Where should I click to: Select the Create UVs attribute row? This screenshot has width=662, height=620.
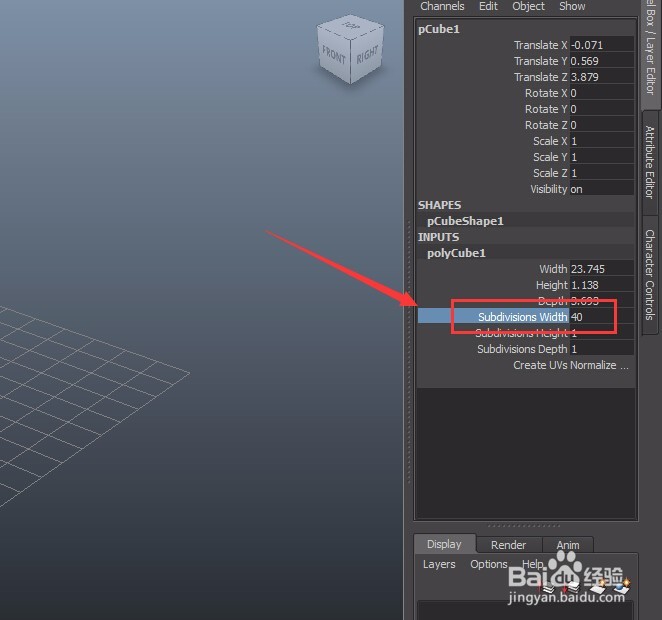pyautogui.click(x=570, y=366)
